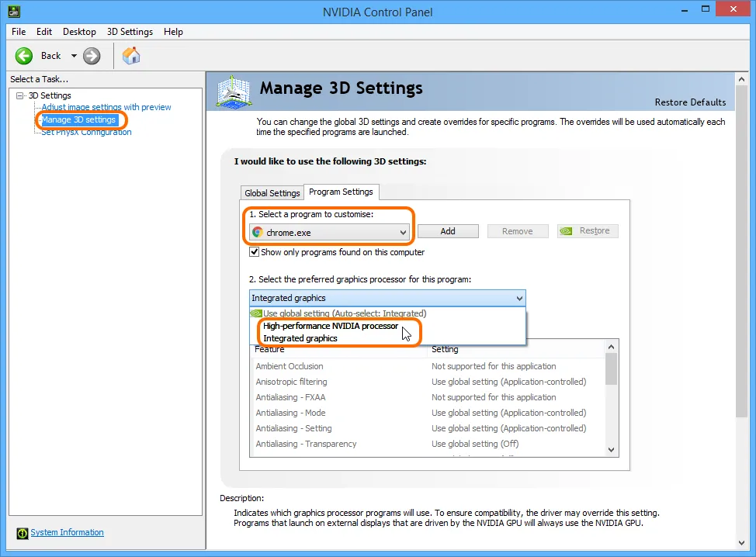Open the Help menu
756x557 pixels.
point(173,32)
